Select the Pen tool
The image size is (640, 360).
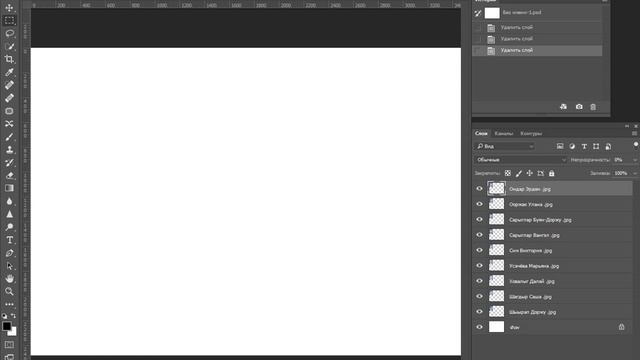coord(9,253)
